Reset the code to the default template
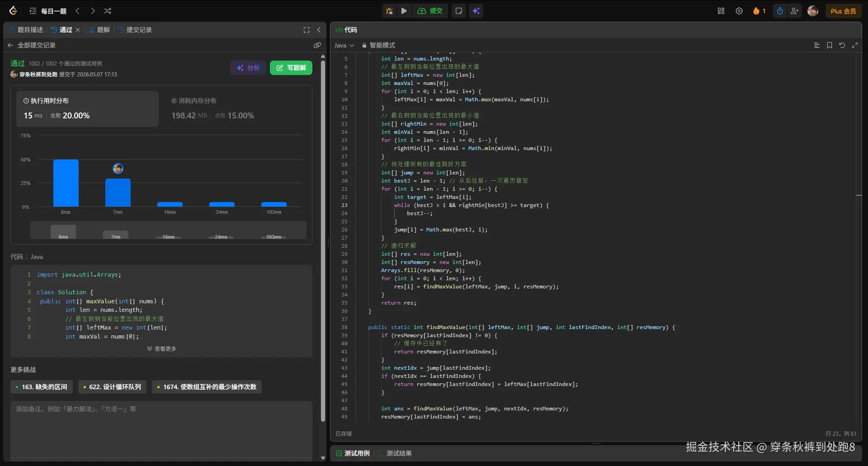 coord(842,45)
